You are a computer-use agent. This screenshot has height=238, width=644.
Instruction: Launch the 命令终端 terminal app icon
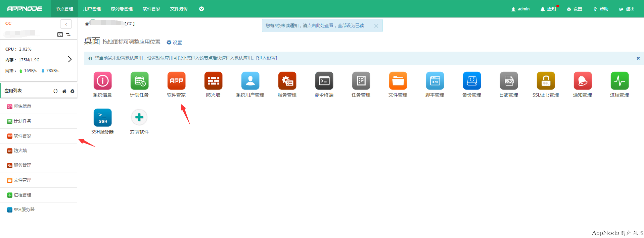[324, 81]
